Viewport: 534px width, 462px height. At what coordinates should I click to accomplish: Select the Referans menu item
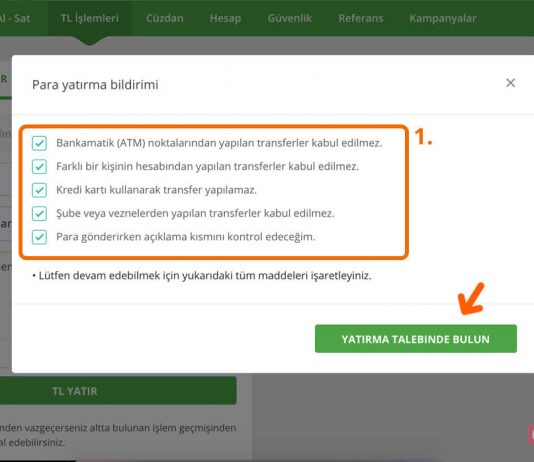[361, 18]
